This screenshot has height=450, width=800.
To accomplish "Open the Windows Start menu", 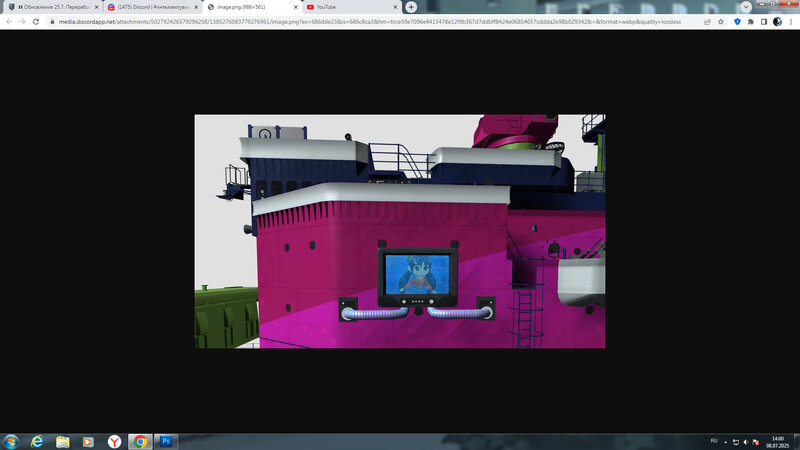I will pyautogui.click(x=11, y=441).
